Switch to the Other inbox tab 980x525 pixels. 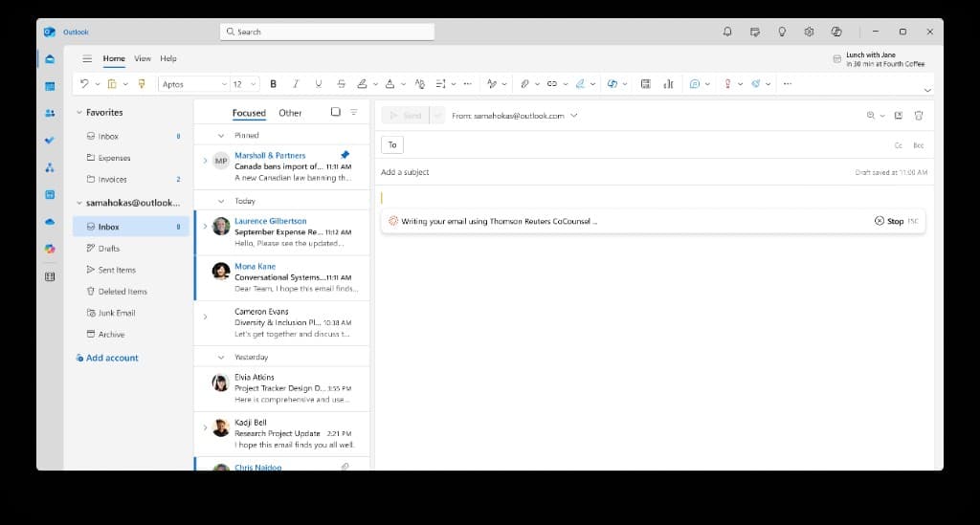tap(290, 113)
